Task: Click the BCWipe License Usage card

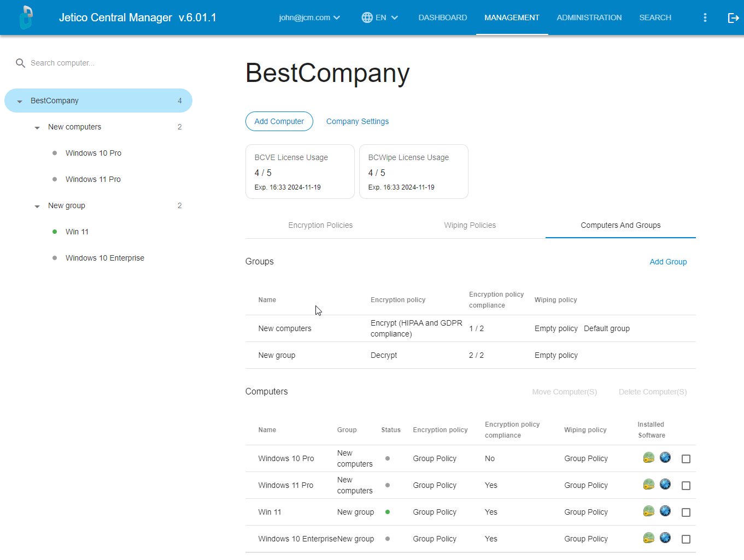Action: pos(414,172)
